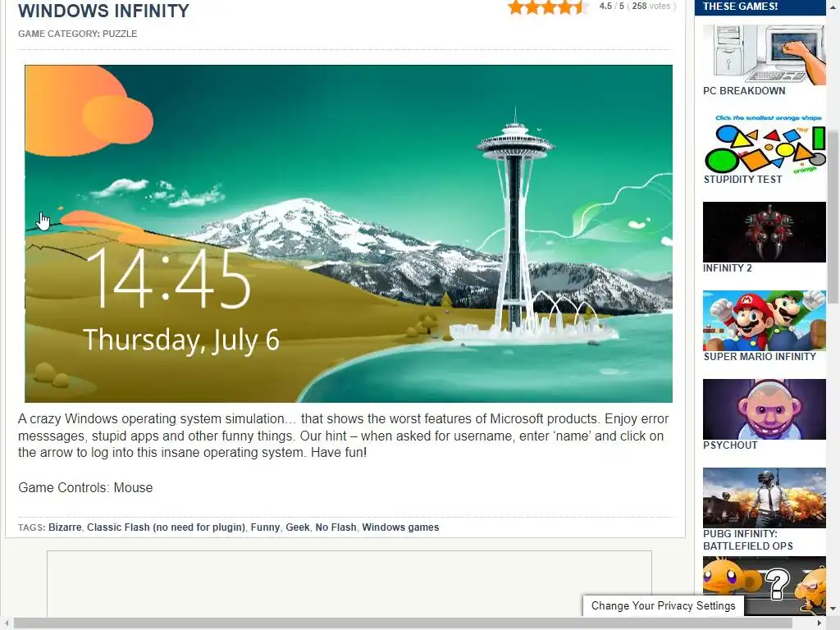Image resolution: width=840 pixels, height=630 pixels.
Task: Open the PC Breakdown game thumbnail
Action: pyautogui.click(x=764, y=55)
